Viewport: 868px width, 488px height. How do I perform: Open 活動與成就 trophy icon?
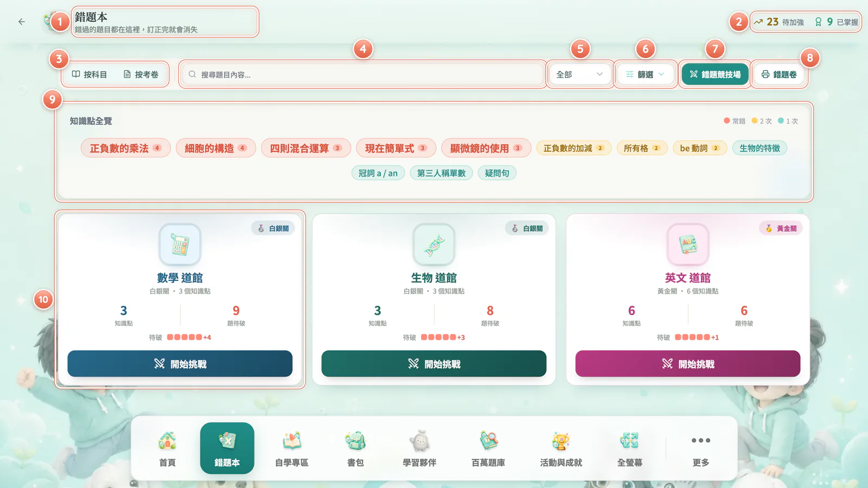(561, 448)
